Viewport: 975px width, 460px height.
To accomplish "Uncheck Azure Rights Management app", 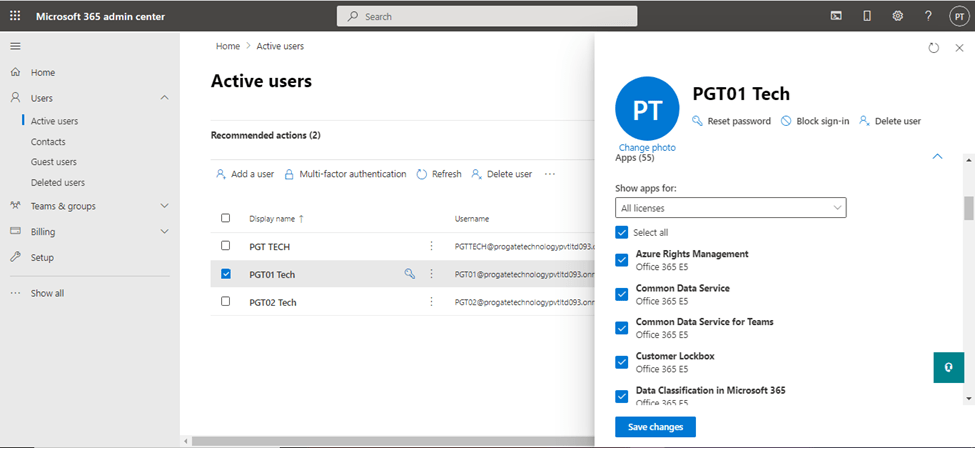I will click(x=622, y=260).
